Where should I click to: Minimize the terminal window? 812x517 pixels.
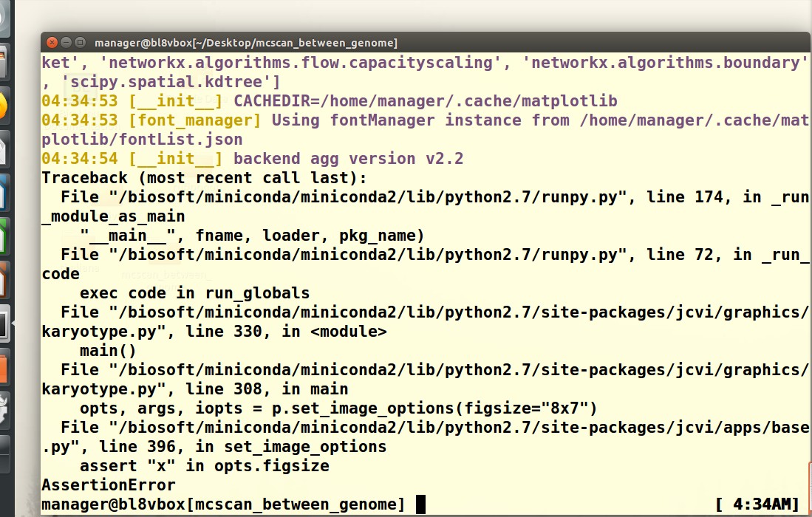click(x=65, y=43)
